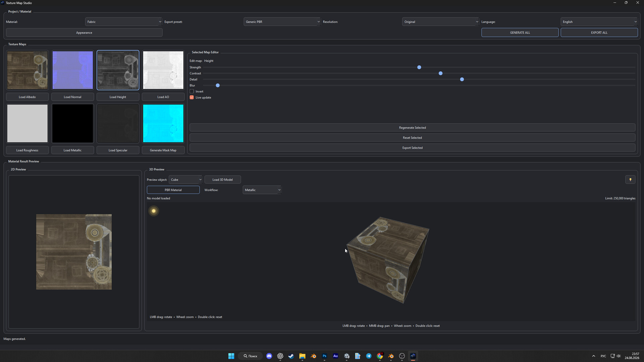Click the Windows Start button
This screenshot has height=362, width=644.
pyautogui.click(x=231, y=356)
